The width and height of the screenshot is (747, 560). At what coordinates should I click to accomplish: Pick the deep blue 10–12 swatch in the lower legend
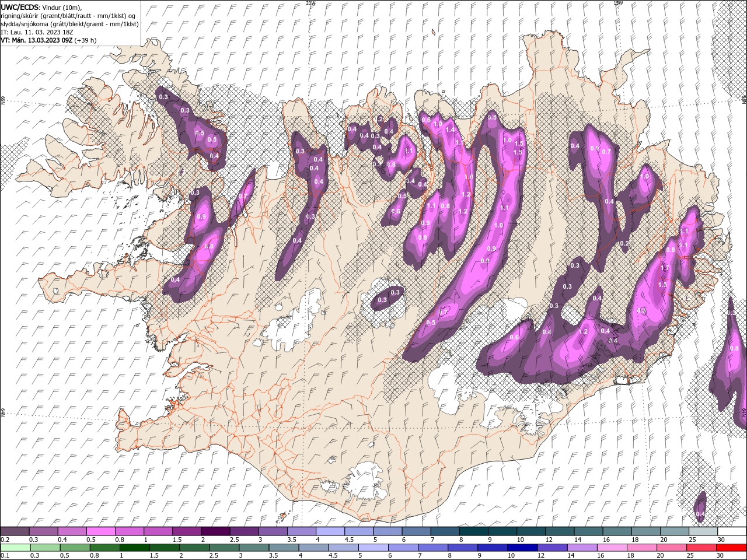[x=522, y=548]
